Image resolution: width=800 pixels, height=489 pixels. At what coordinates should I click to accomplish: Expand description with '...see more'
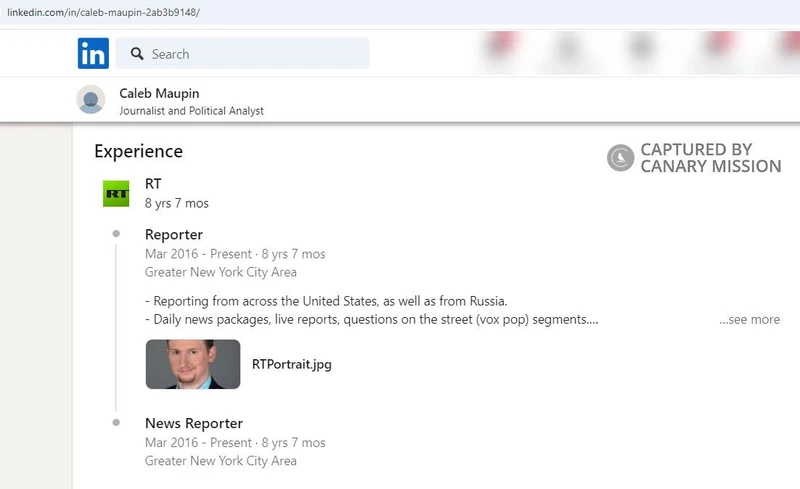[749, 320]
